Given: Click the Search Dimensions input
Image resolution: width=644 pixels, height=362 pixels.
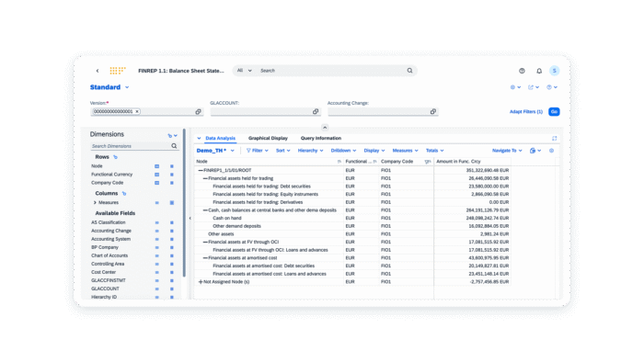Looking at the screenshot, I should click(131, 146).
